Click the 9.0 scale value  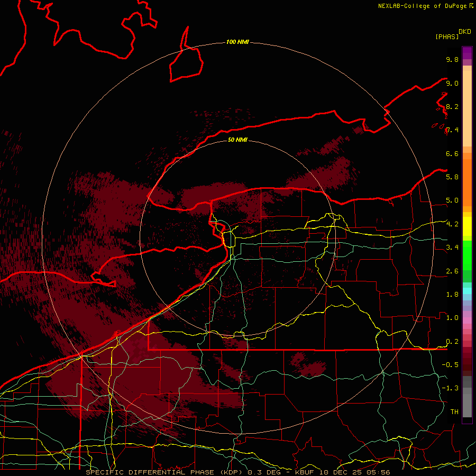[452, 83]
